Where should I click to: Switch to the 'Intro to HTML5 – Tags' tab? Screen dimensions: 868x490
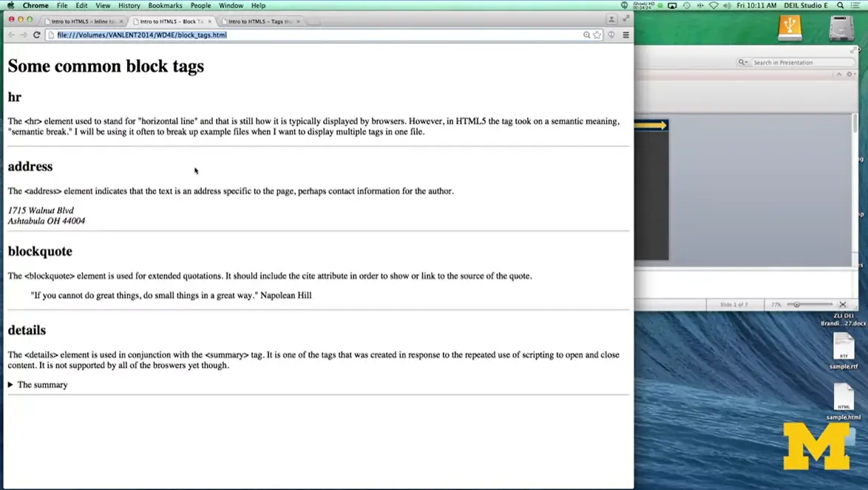pyautogui.click(x=255, y=21)
